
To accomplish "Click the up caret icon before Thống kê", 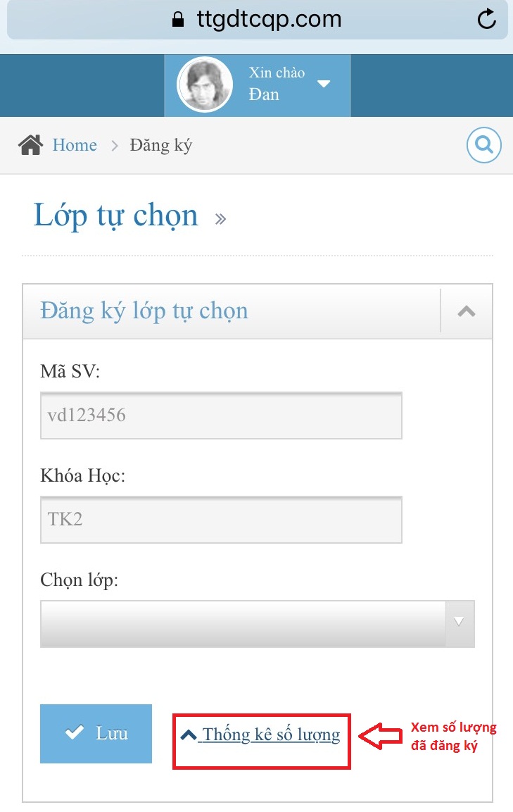I will tap(189, 735).
